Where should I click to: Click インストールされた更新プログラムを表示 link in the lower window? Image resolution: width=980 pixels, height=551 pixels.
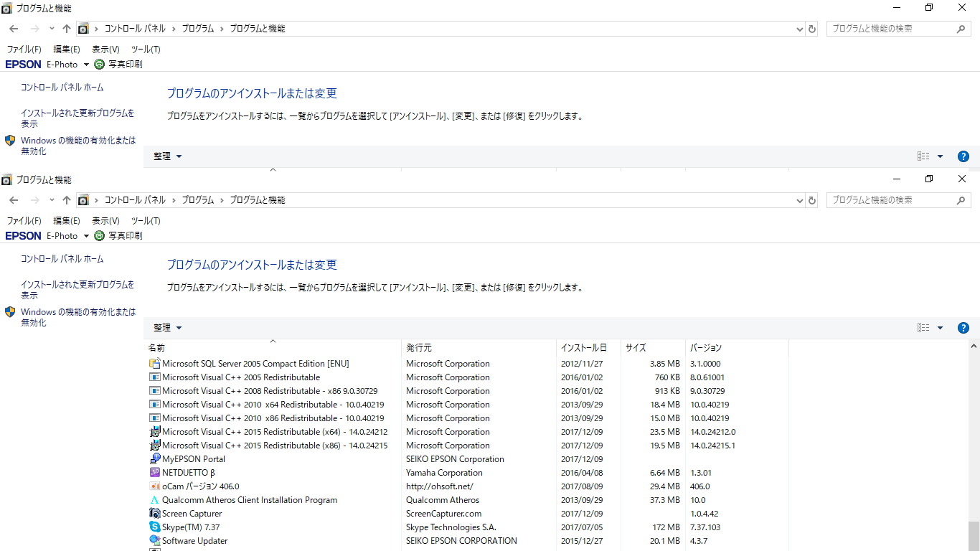click(77, 290)
